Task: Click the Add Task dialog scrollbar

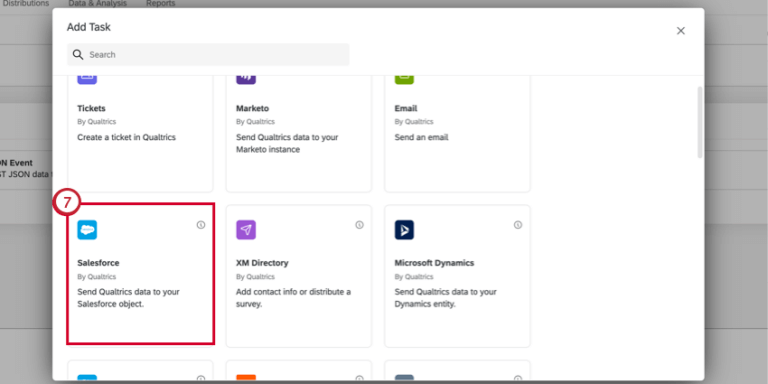Action: point(700,122)
